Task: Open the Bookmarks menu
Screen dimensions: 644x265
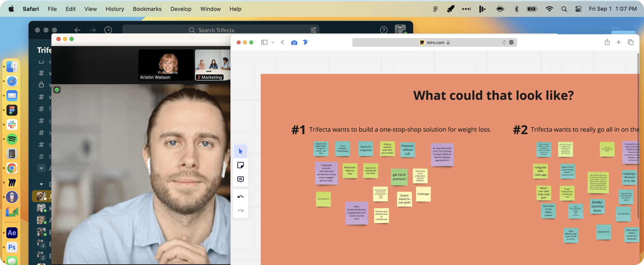Action: 147,9
